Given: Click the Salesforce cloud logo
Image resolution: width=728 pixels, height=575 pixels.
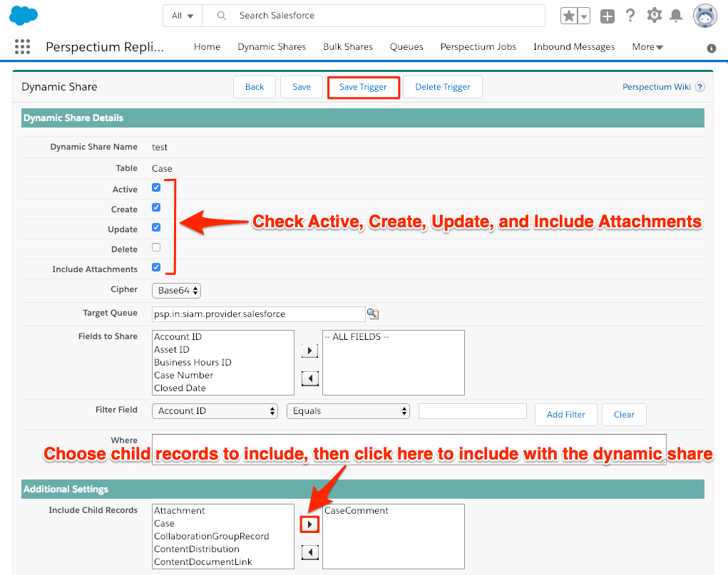Looking at the screenshot, I should 24,16.
